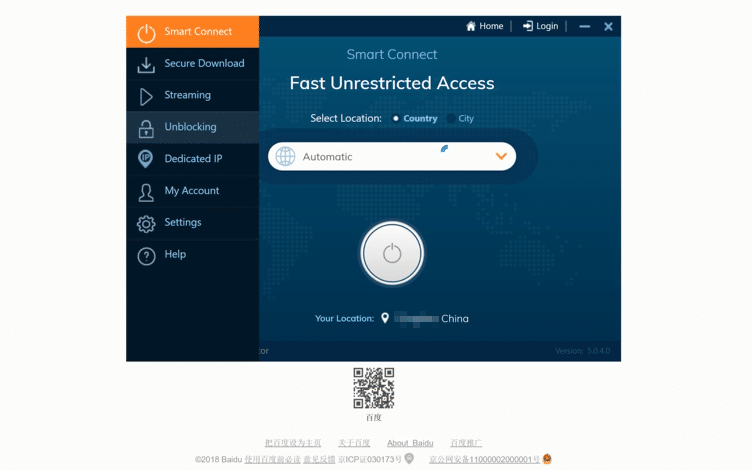Click the 京公网安备 registration link

point(484,459)
